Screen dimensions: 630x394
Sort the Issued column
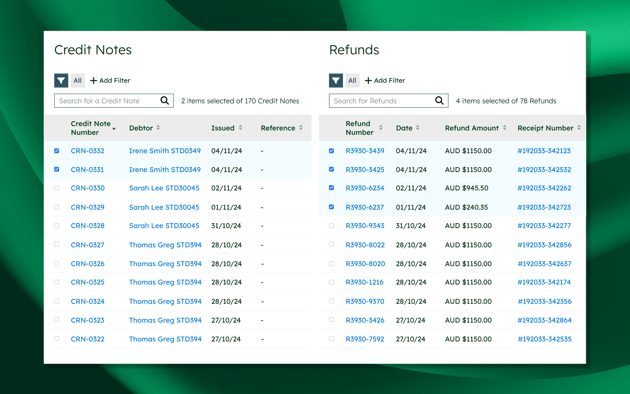point(240,127)
